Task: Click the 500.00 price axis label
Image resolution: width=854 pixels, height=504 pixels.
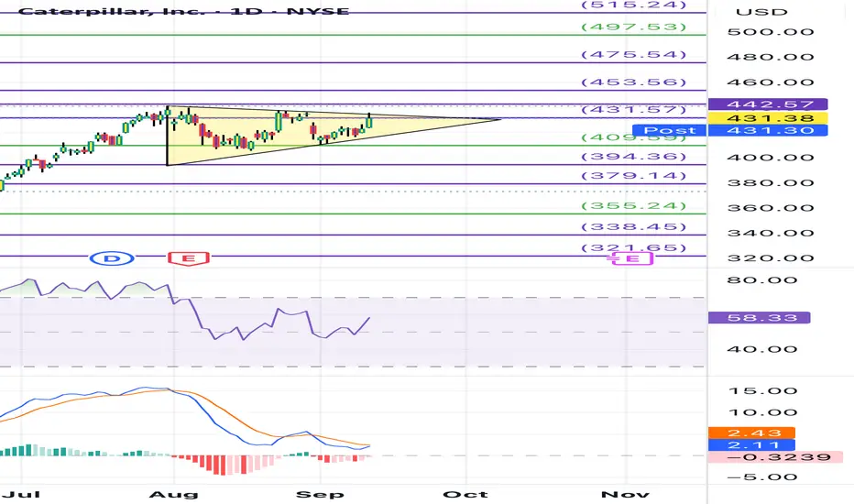Action: click(x=771, y=32)
